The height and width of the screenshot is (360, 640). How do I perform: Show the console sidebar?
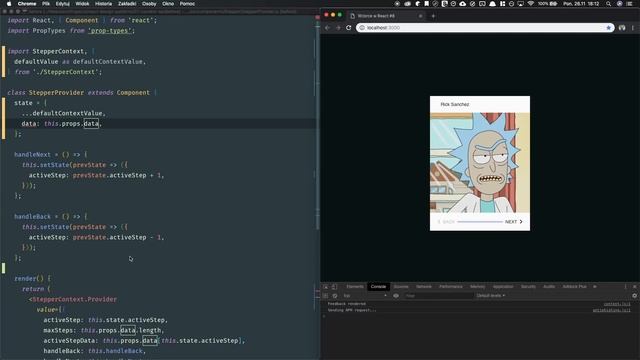(x=325, y=296)
